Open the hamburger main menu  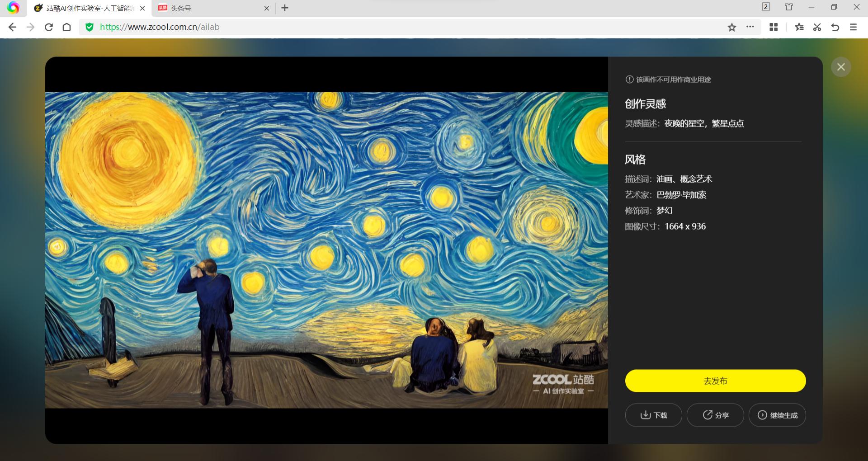[x=854, y=27]
